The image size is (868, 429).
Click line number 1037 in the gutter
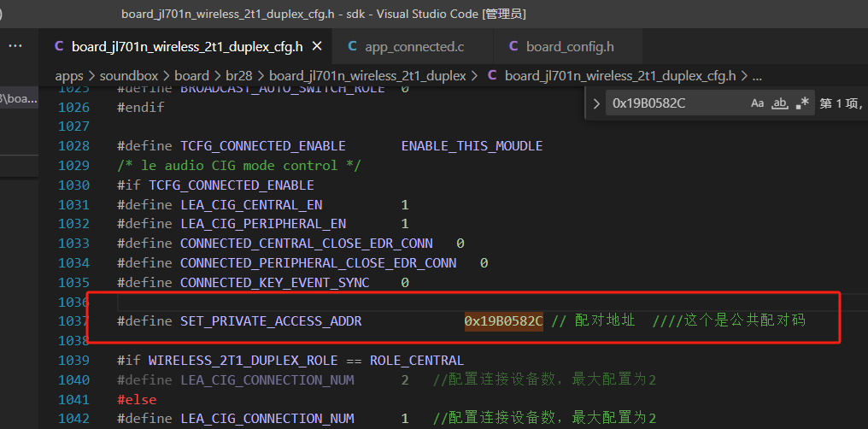pos(73,321)
